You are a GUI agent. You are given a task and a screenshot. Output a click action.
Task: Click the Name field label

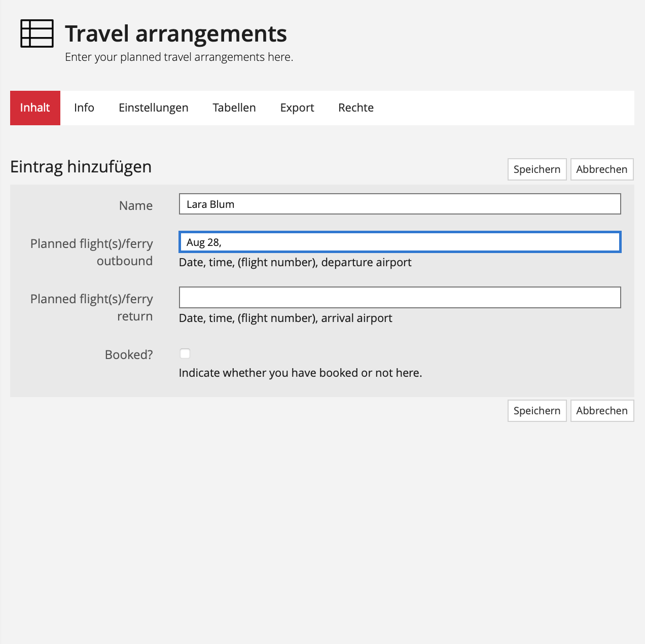pyautogui.click(x=135, y=206)
